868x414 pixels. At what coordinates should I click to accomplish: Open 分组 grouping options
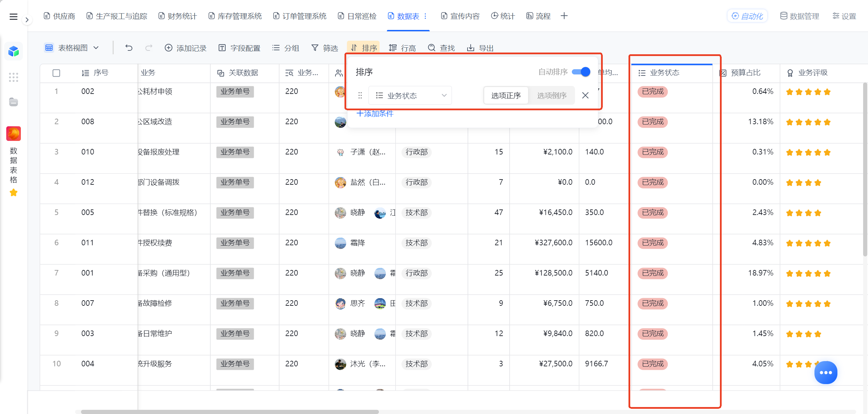pos(286,48)
